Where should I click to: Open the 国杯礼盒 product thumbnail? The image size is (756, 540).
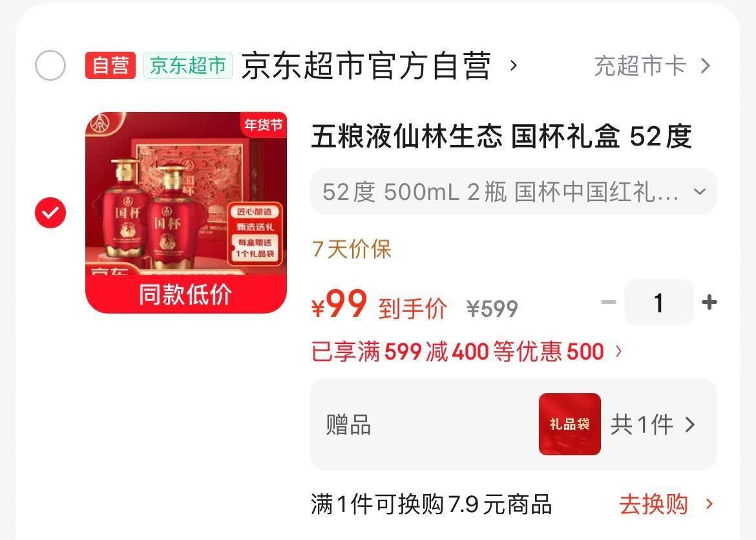pyautogui.click(x=186, y=213)
